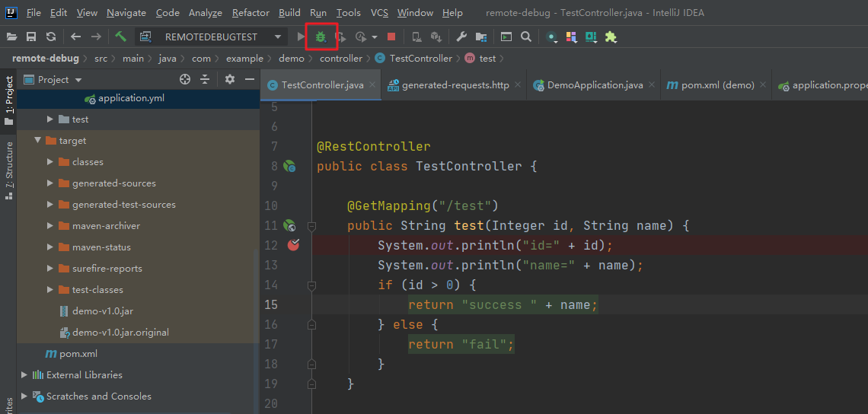Open the 7: Structure tool window button

(8, 170)
